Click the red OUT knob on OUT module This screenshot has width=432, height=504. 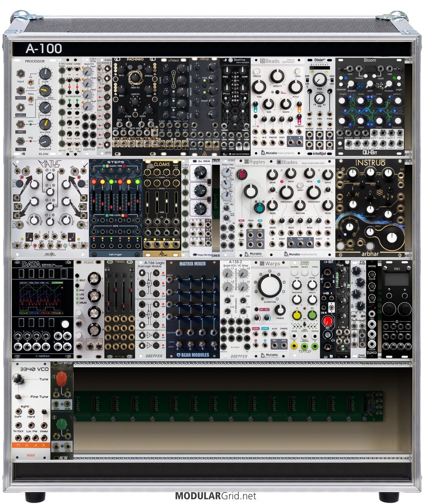[x=327, y=321]
